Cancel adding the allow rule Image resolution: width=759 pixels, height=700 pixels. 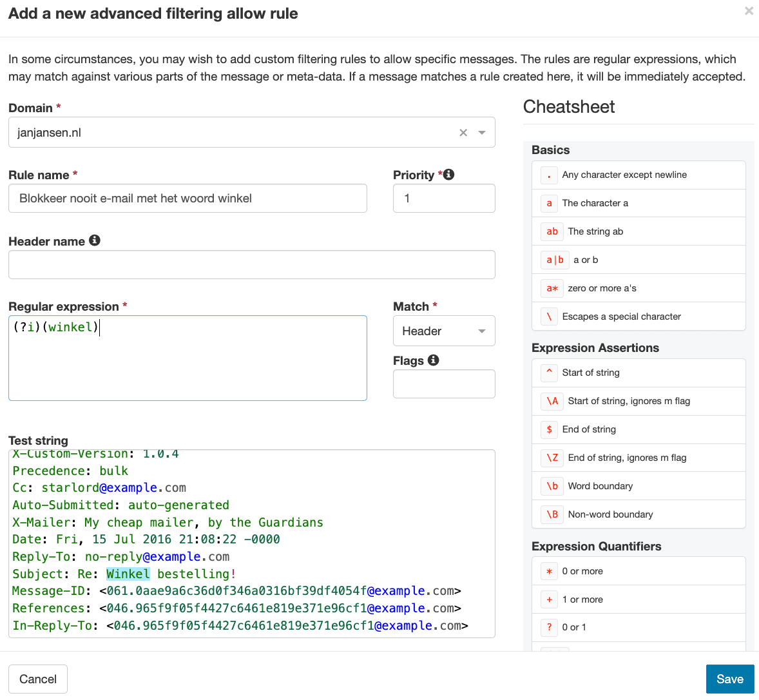[x=38, y=679]
